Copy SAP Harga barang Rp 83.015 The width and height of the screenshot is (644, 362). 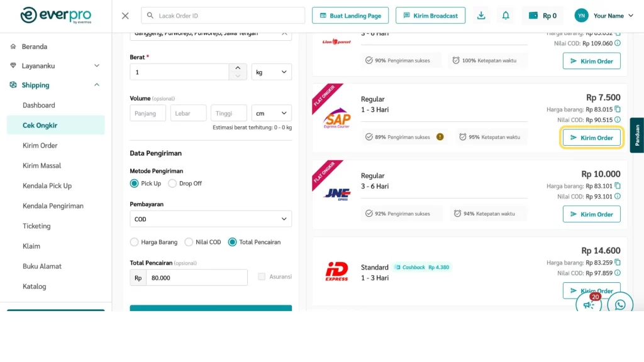(618, 109)
